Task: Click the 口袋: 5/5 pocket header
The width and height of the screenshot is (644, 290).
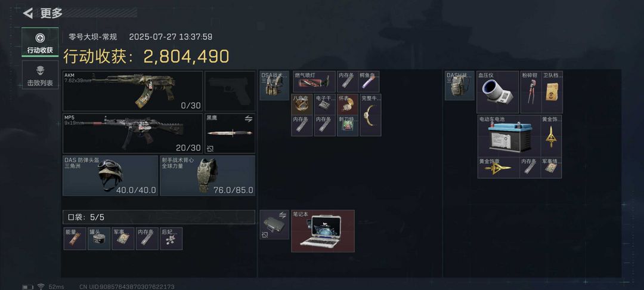Action: (x=159, y=217)
